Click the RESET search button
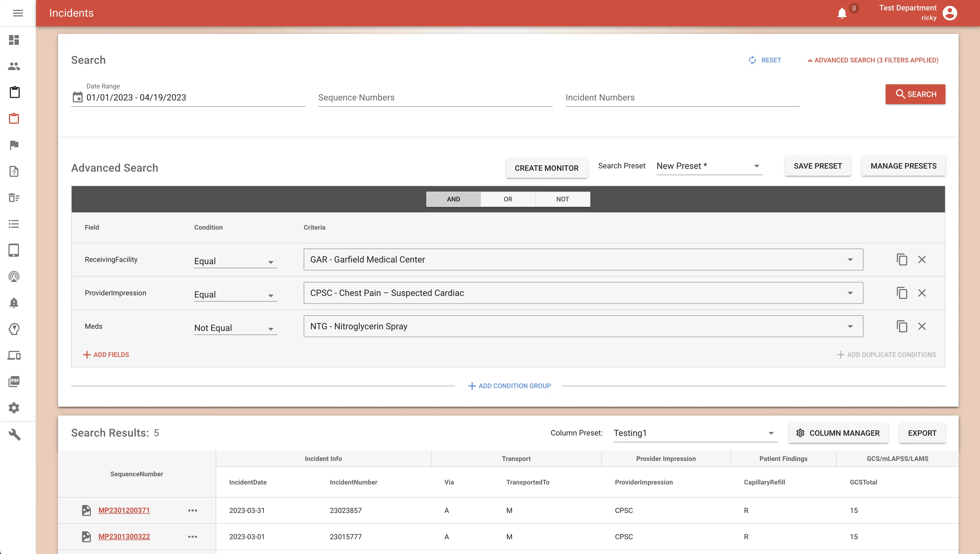The width and height of the screenshot is (980, 554). 765,60
